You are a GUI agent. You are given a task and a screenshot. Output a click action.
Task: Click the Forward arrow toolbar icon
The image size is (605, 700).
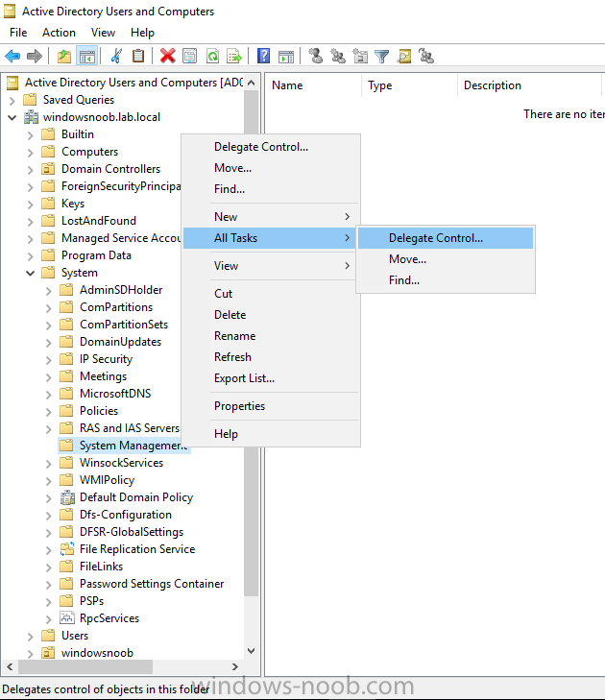tap(35, 57)
